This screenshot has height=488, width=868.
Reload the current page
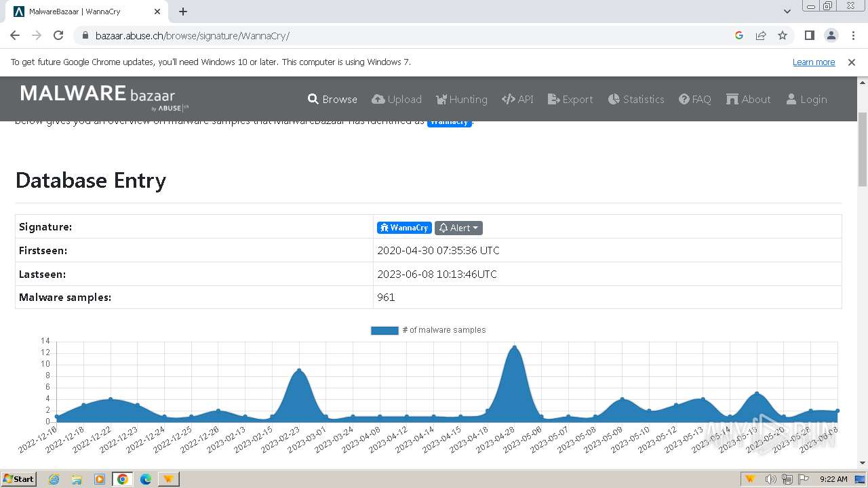pyautogui.click(x=58, y=35)
